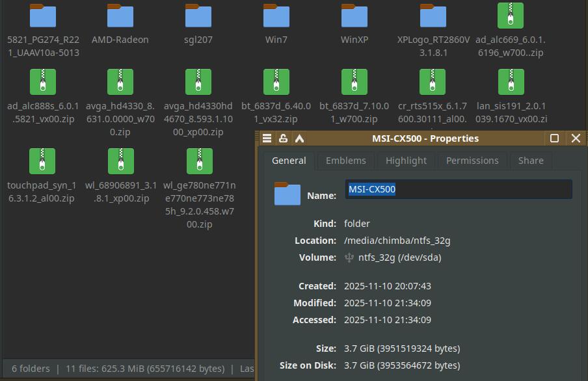Image resolution: width=588 pixels, height=381 pixels.
Task: Select avga_hd4330hd4670_8.593.1.1000_xp00.zip archive icon
Action: pos(198,82)
